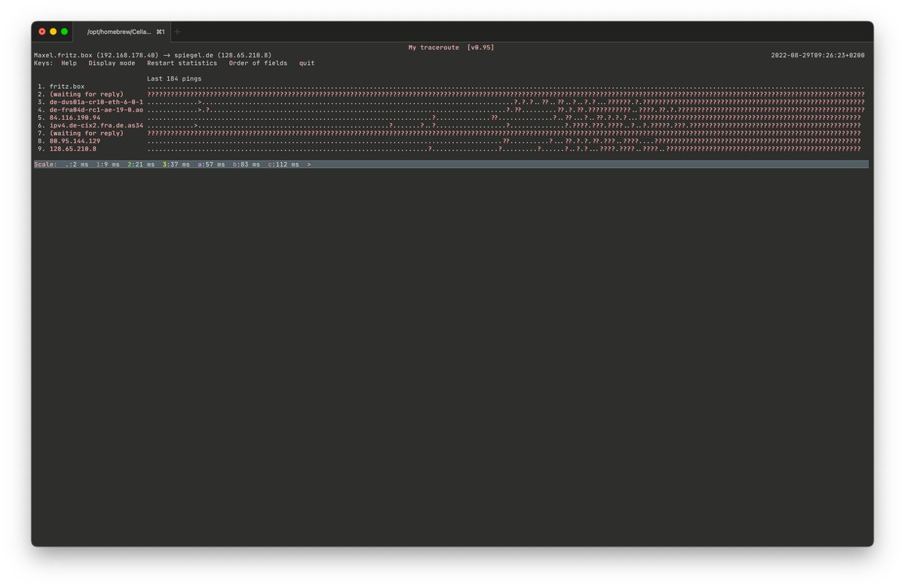905x588 pixels.
Task: Minimize the terminal window with yellow button
Action: 54,32
